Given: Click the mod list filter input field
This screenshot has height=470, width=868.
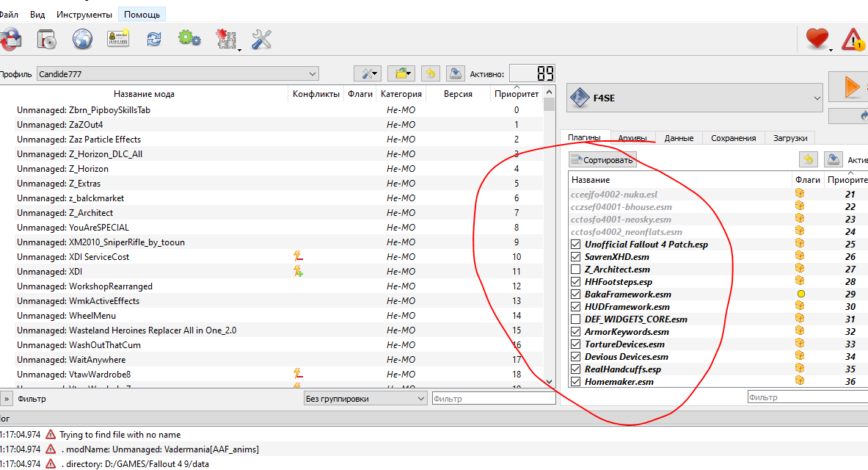Looking at the screenshot, I should 493,399.
